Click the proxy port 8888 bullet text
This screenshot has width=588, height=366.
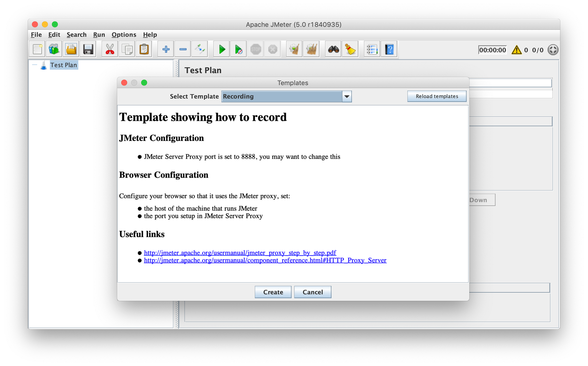(242, 157)
